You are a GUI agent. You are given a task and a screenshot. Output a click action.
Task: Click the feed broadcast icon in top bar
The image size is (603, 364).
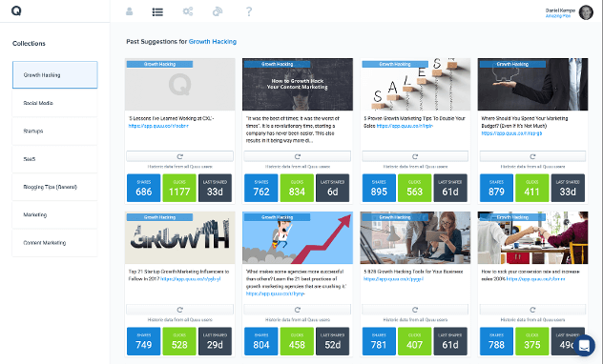[218, 11]
